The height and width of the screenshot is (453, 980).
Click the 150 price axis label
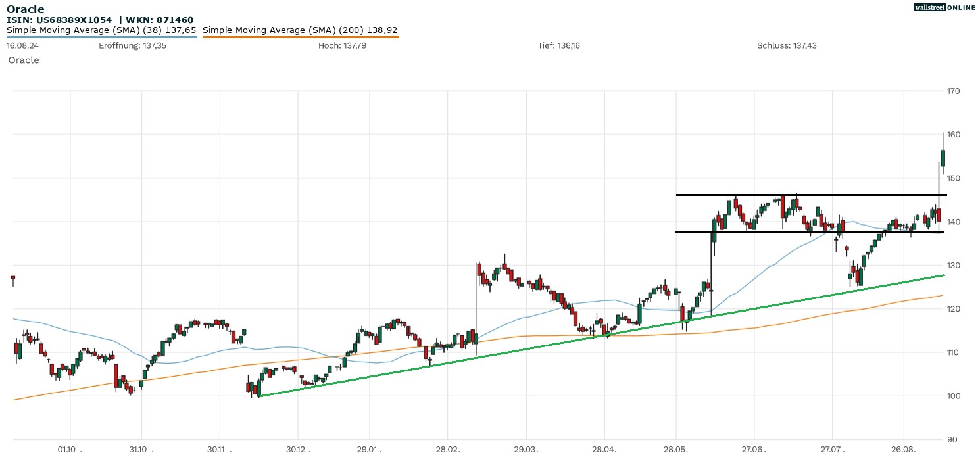(954, 178)
